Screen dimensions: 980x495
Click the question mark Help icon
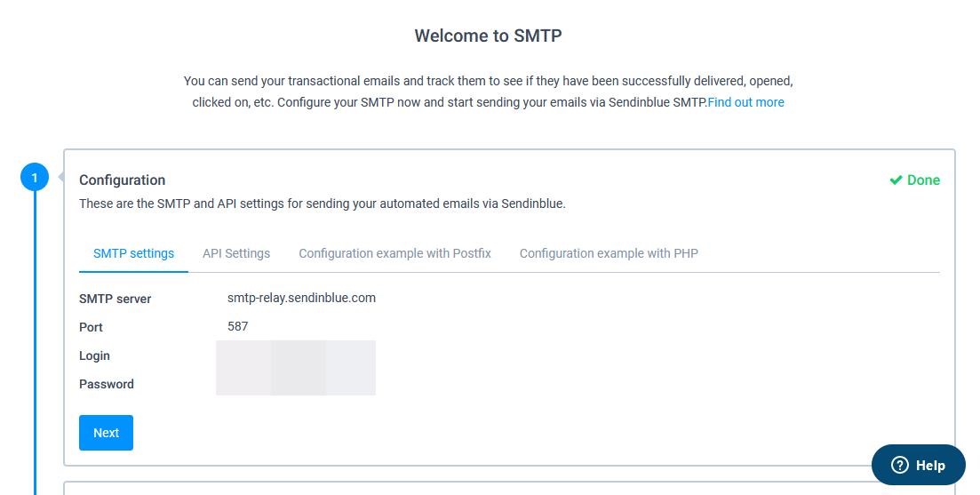[899, 465]
